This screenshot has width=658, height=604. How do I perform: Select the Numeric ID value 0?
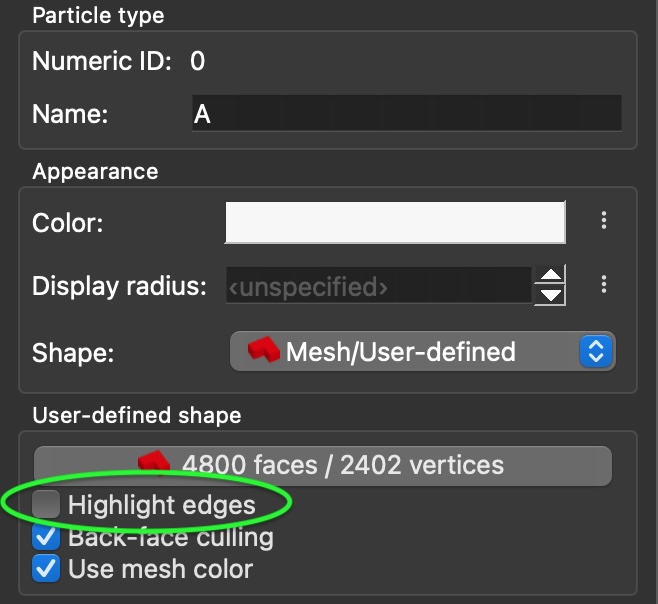[197, 61]
